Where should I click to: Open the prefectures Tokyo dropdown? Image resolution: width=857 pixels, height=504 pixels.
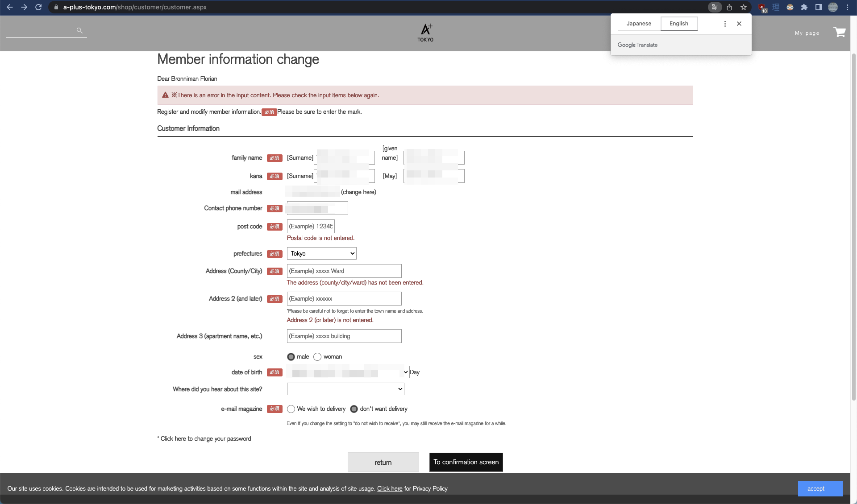321,253
